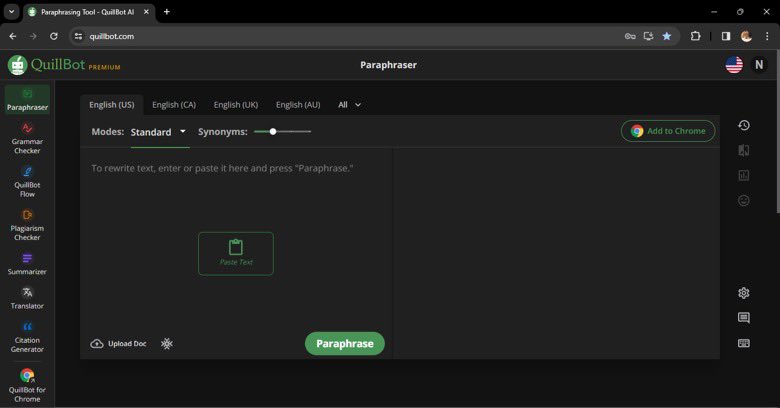Viewport: 780px width, 408px height.
Task: Toggle the Chrome side panel icon
Action: (x=726, y=36)
